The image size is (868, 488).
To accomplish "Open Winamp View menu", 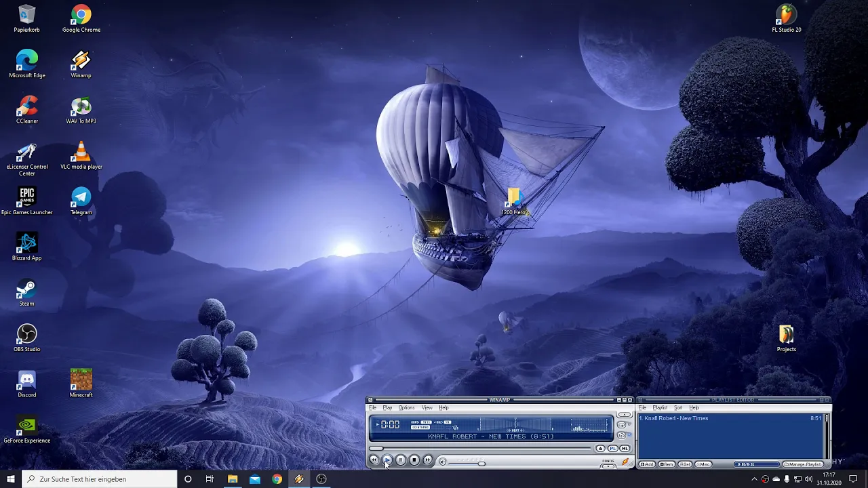I will pos(427,407).
